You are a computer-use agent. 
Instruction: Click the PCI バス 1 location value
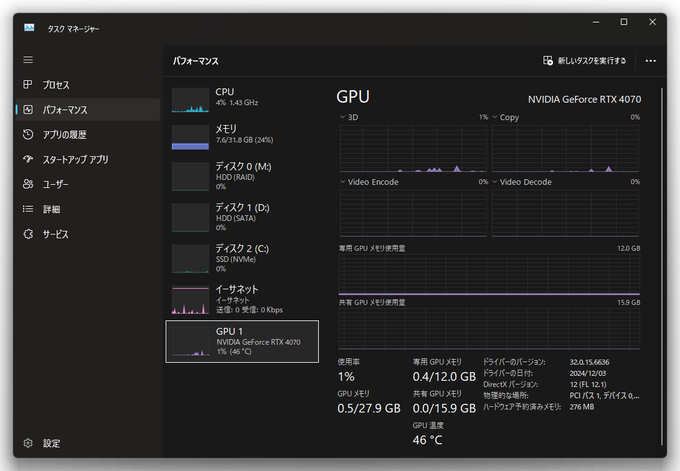click(x=604, y=396)
